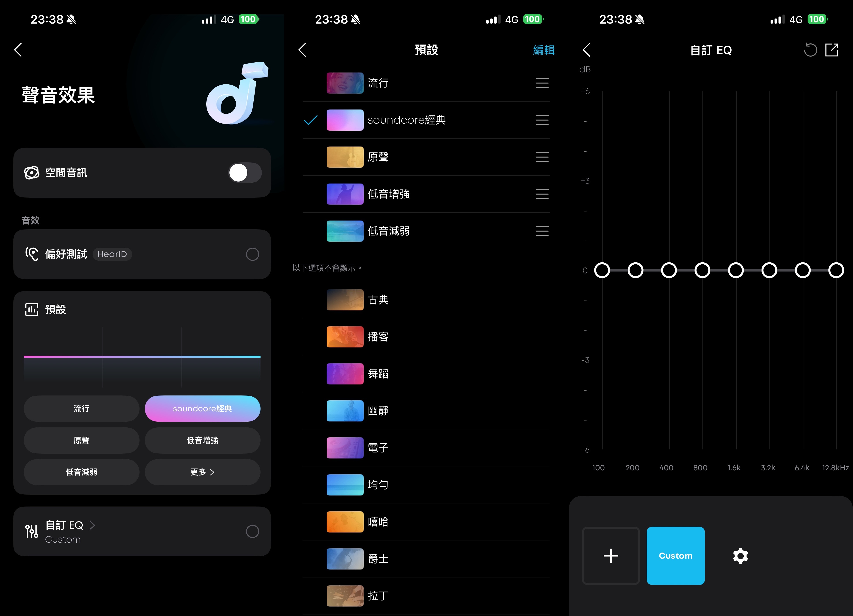Tap the 爵士 preset thumbnail
The height and width of the screenshot is (616, 853).
tap(345, 559)
